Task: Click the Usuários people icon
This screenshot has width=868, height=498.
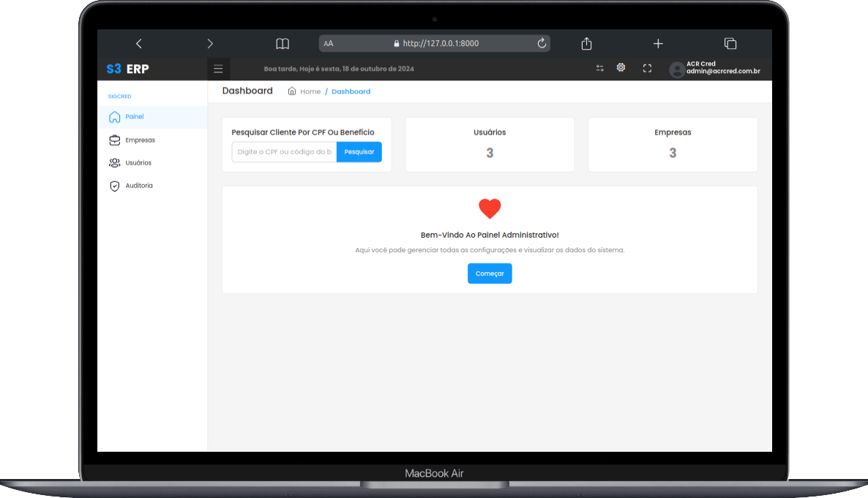Action: [x=115, y=162]
